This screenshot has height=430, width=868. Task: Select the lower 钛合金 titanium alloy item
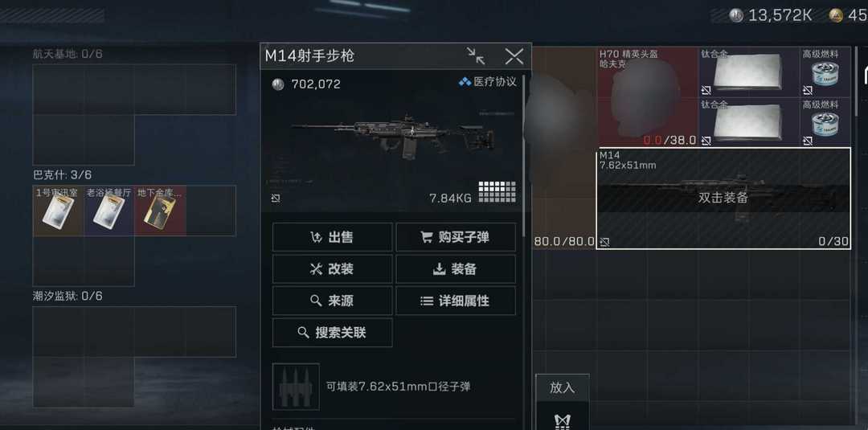(x=749, y=123)
